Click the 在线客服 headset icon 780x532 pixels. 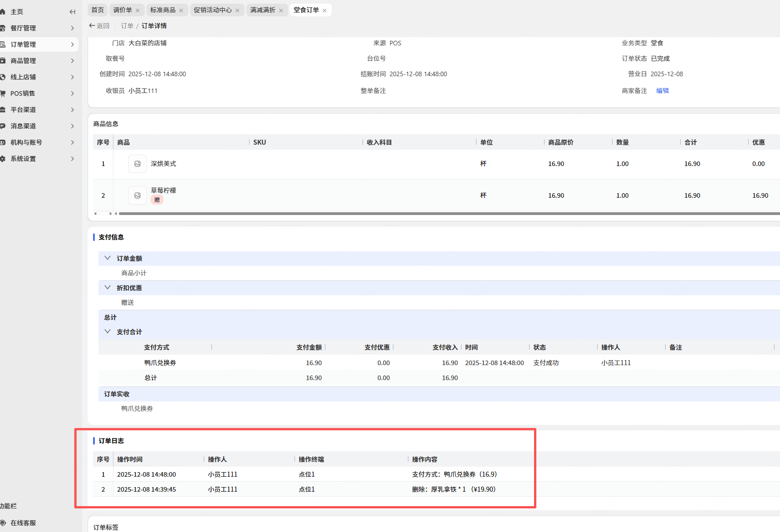3,523
